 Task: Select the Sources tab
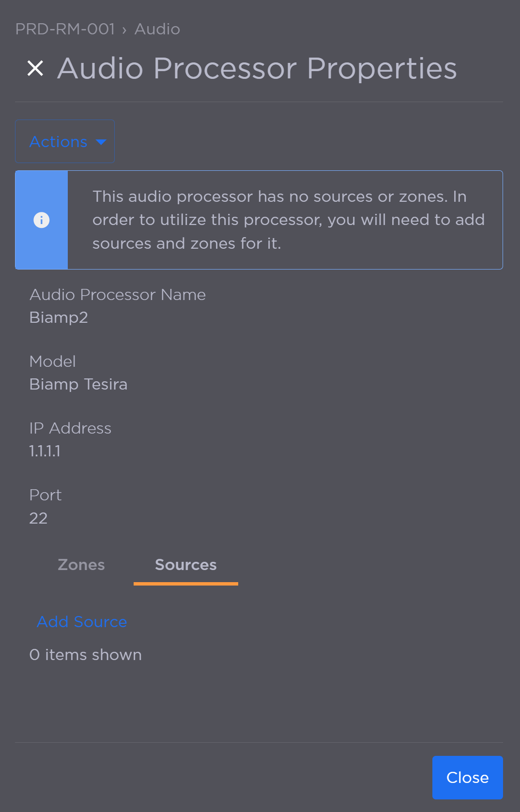pos(185,565)
